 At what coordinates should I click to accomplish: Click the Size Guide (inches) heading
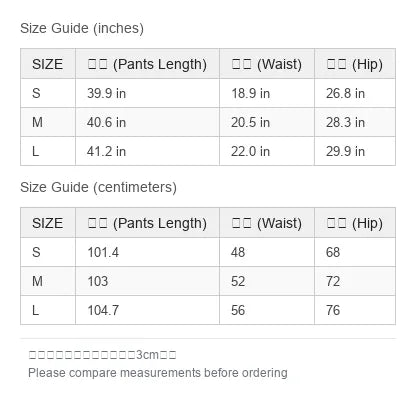click(x=82, y=28)
